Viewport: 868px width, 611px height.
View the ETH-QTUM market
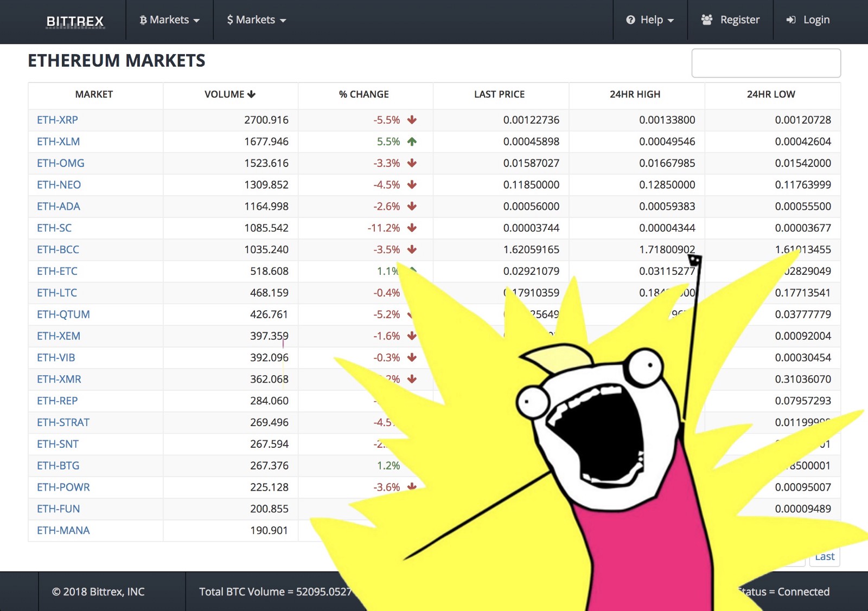pos(63,314)
